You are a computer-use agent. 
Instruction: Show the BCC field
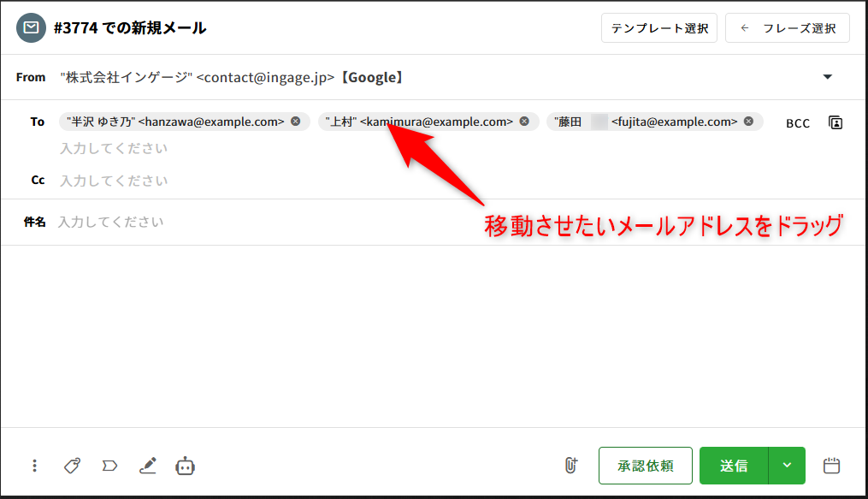797,123
